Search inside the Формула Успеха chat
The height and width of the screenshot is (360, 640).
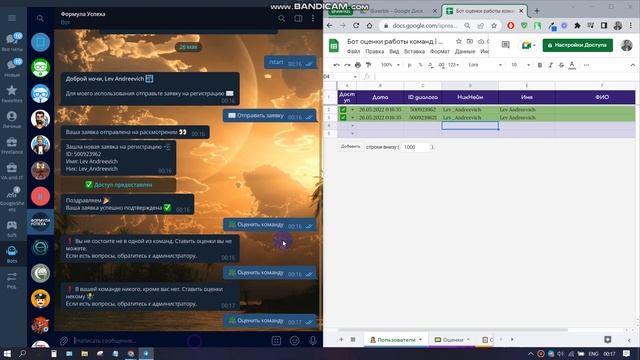click(x=282, y=18)
